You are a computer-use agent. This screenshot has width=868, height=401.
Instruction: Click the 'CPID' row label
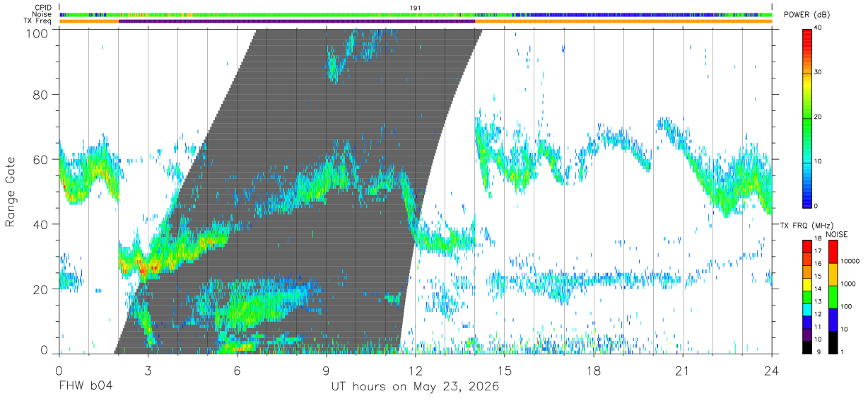click(x=43, y=8)
